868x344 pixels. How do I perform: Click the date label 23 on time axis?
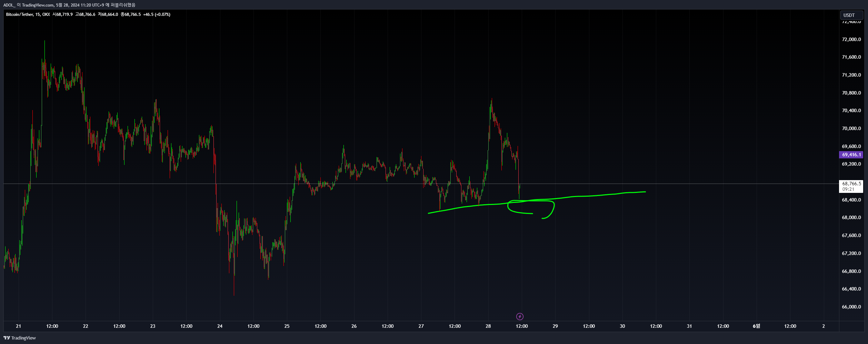pyautogui.click(x=153, y=326)
